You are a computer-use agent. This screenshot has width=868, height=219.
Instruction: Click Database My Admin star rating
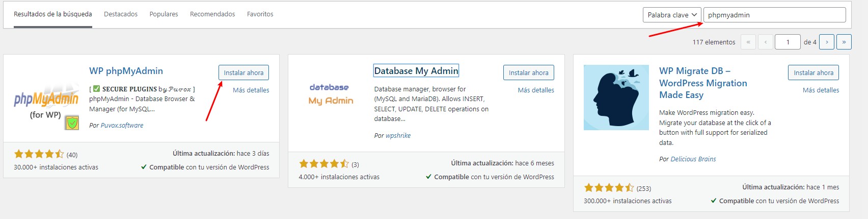(323, 164)
